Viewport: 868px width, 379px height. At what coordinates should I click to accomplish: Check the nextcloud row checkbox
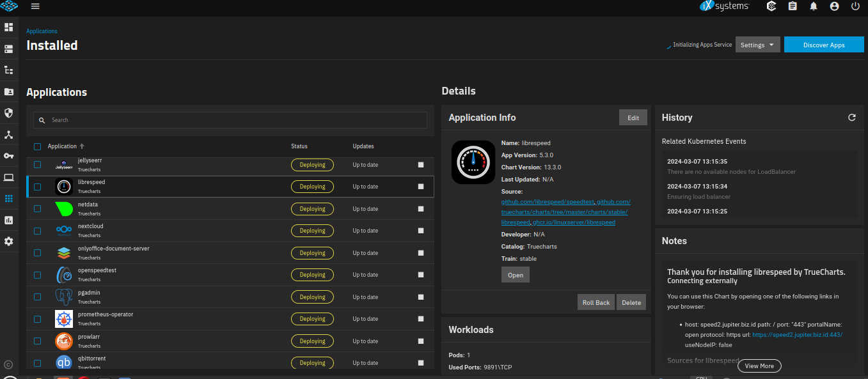pos(37,231)
